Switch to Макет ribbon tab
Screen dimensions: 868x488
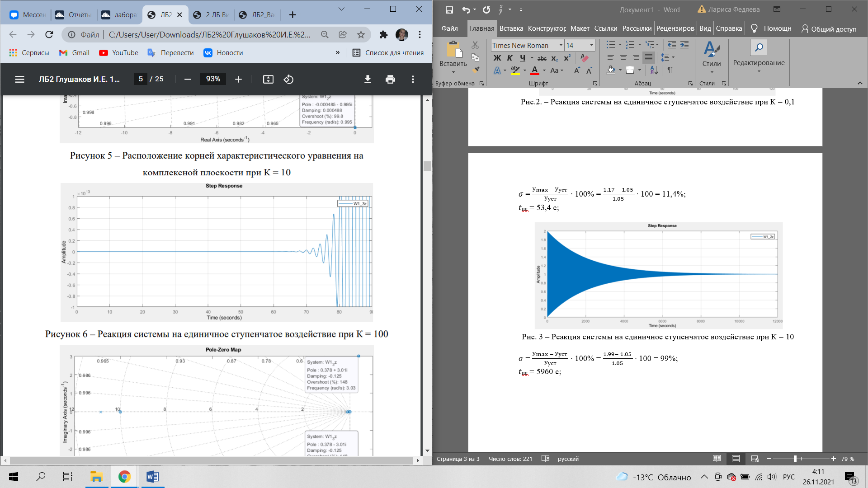pos(580,28)
